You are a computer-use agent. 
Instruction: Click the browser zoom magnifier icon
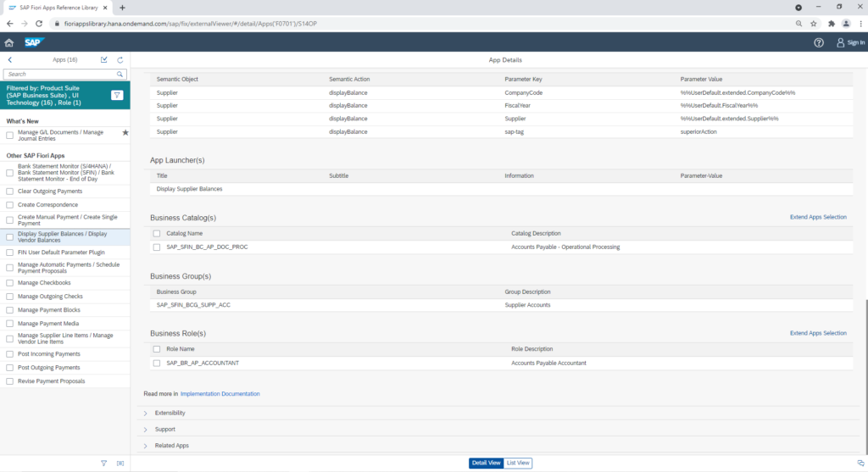pos(798,24)
